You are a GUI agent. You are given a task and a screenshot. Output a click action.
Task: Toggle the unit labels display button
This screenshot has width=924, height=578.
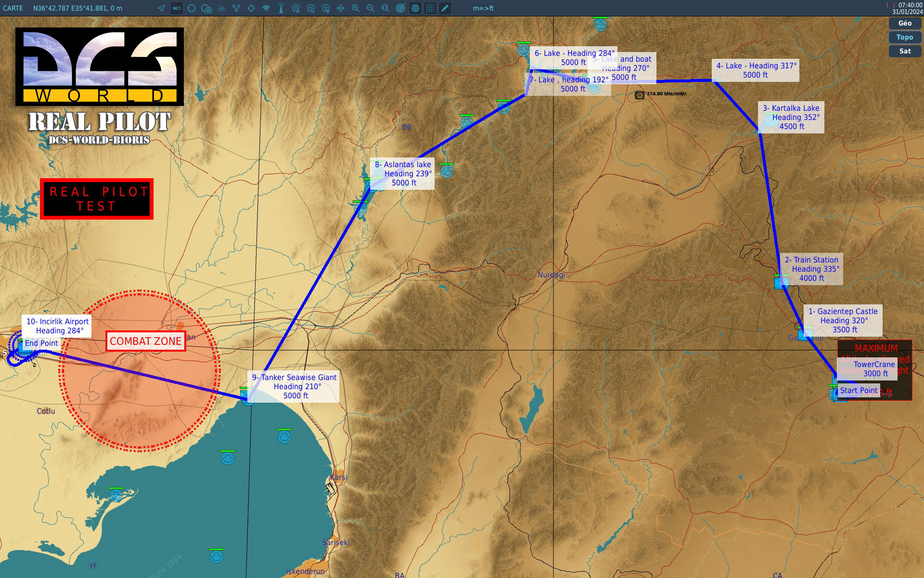177,8
